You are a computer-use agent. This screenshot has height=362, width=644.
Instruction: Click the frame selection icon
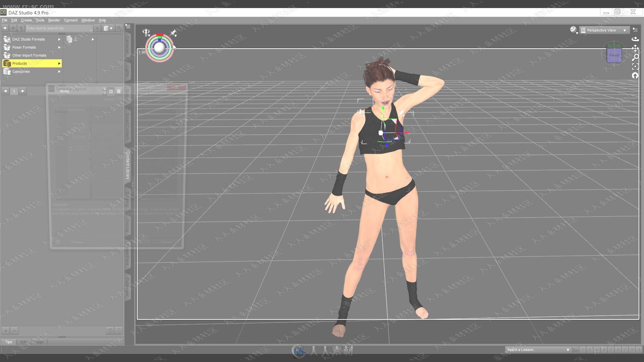click(635, 67)
